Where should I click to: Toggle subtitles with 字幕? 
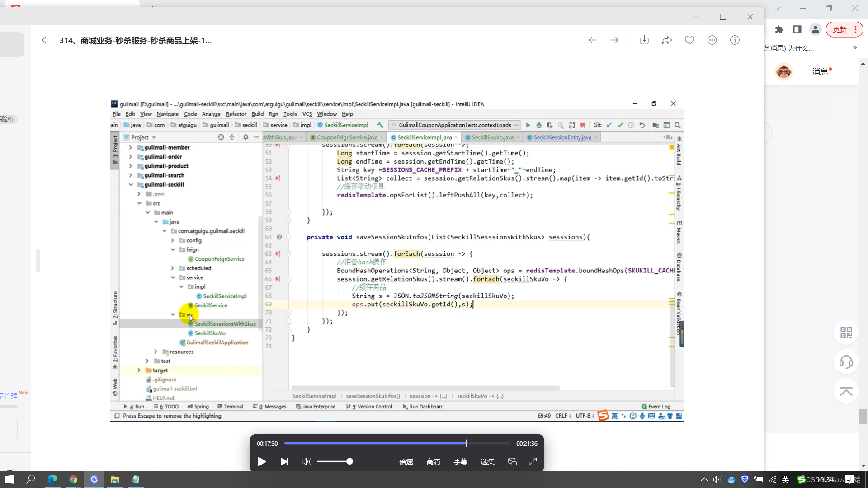460,461
